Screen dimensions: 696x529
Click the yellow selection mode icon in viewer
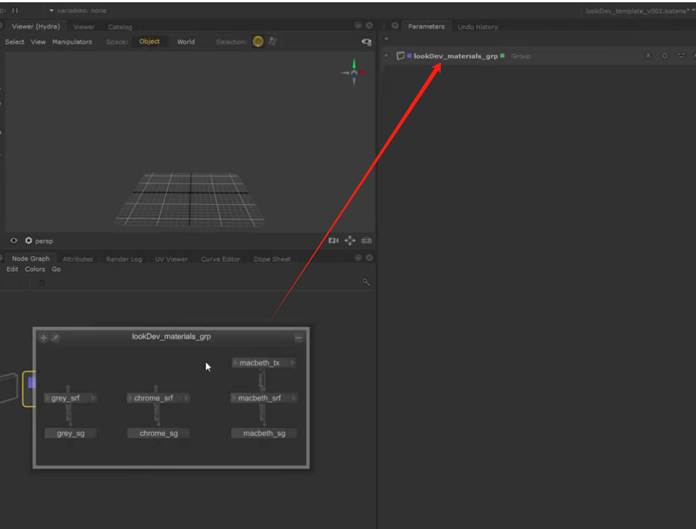tap(258, 42)
